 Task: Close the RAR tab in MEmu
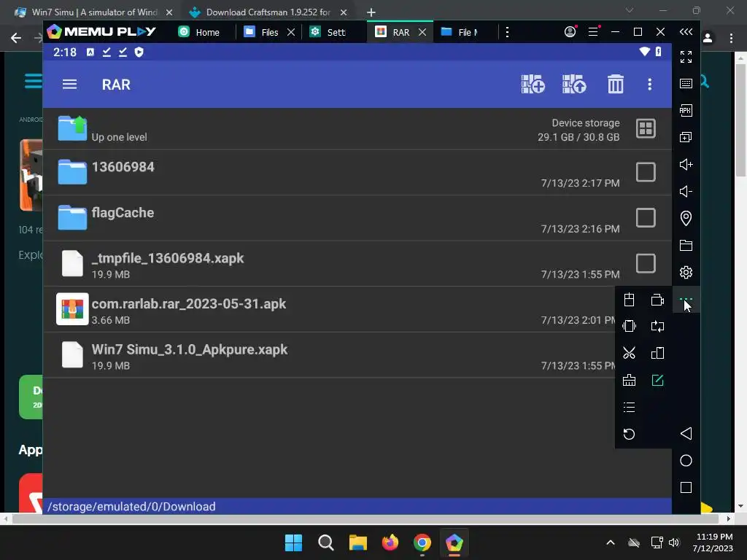point(422,32)
